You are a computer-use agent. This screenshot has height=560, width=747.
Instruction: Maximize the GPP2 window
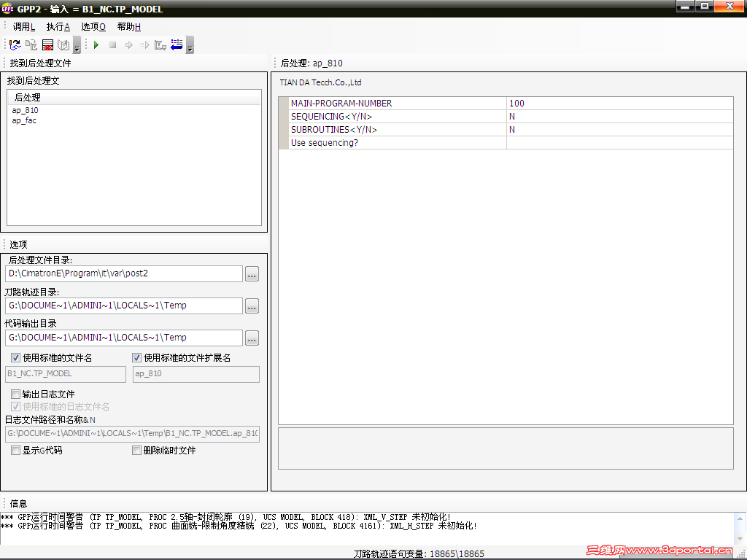[704, 7]
